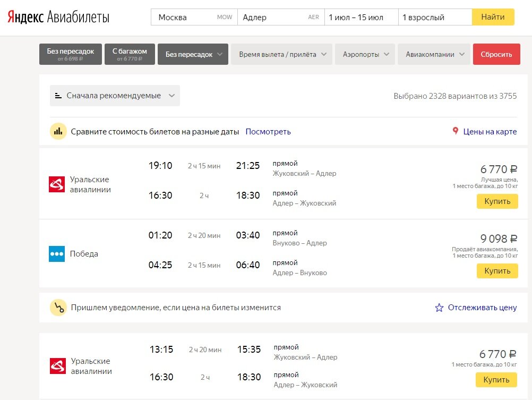Change the 1 взрослый passenger count
Screen dimensions: 532x400
coord(435,17)
